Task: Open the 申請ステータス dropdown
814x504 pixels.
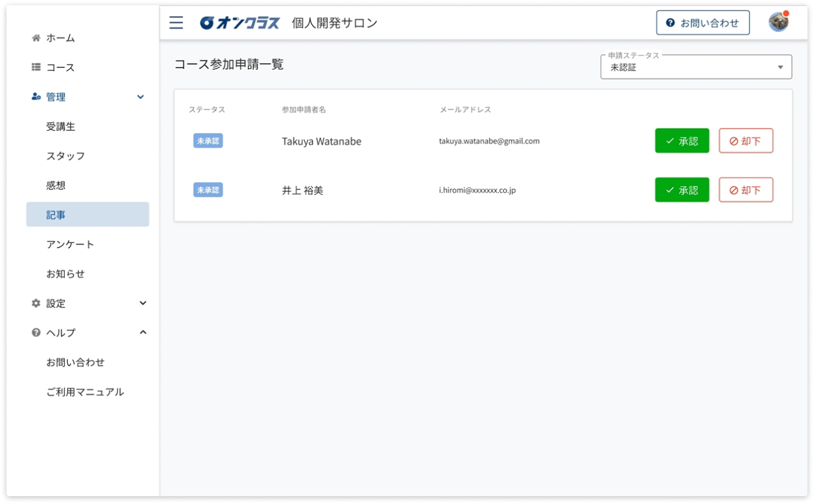Action: pyautogui.click(x=696, y=67)
